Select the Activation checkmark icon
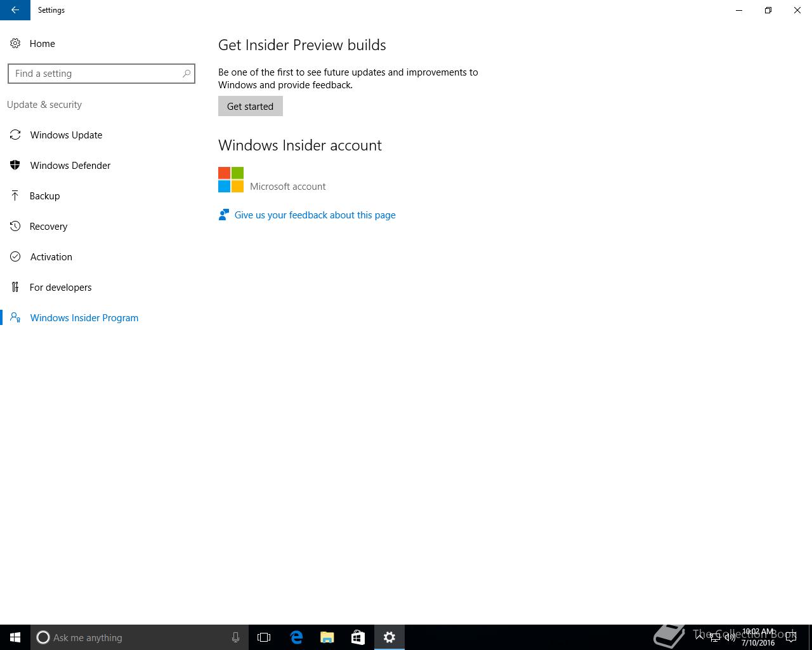812x650 pixels. click(15, 257)
